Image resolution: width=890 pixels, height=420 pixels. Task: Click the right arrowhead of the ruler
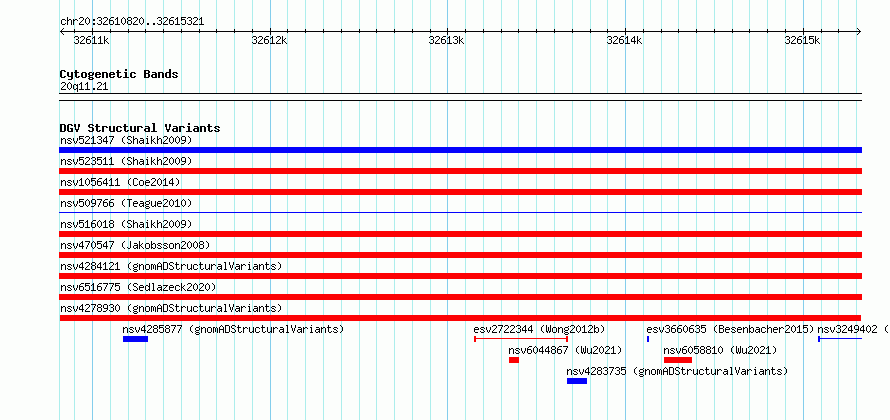point(859,31)
